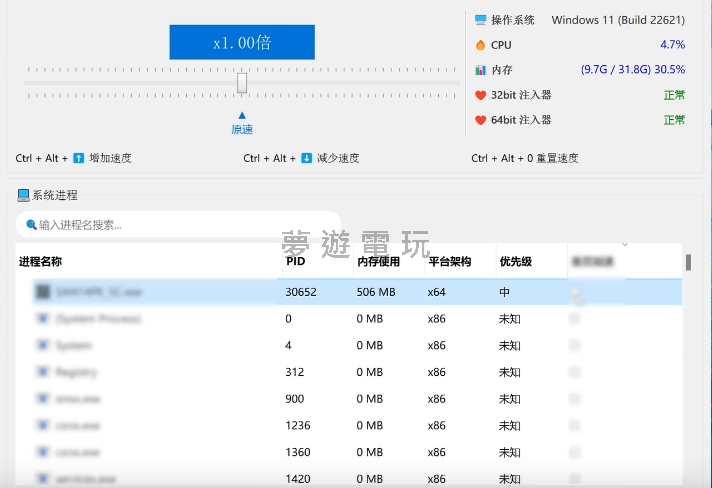Click the 64bit injector heart icon
712x488 pixels.
481,120
